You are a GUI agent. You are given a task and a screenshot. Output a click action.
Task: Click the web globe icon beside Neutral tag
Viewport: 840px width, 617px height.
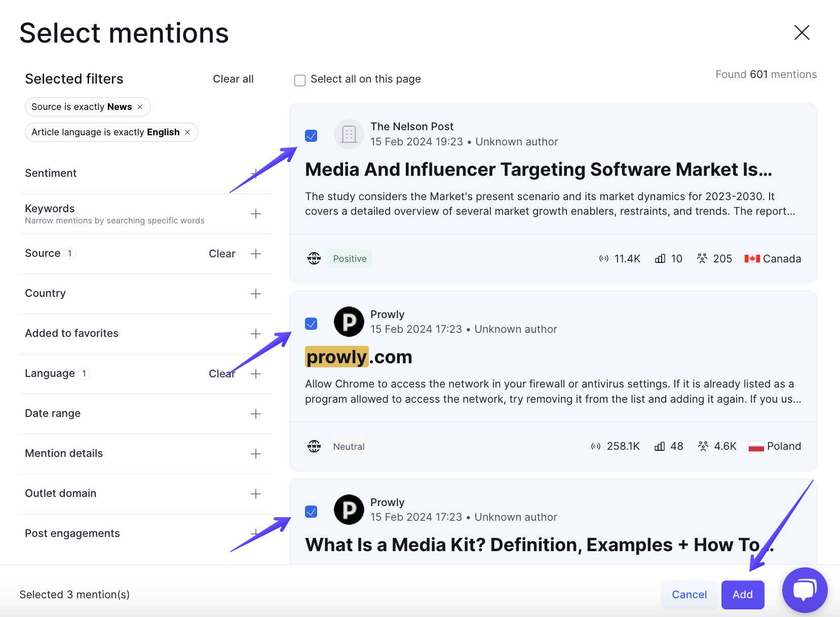tap(314, 446)
